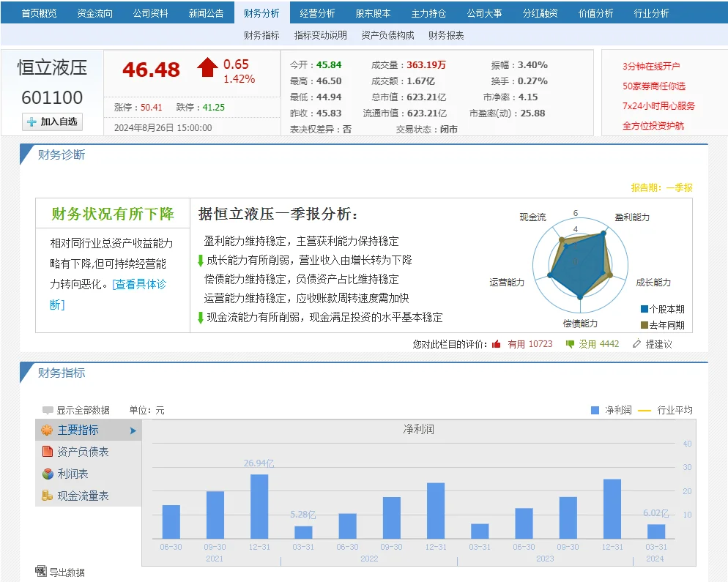Click the 财务指标 section header
The width and height of the screenshot is (728, 582).
tap(62, 373)
